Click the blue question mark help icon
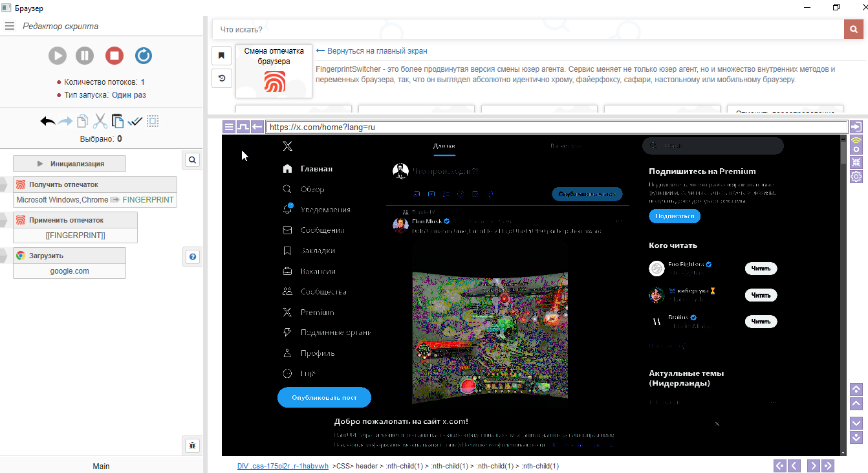Screen dimensions: 868x473 192,257
